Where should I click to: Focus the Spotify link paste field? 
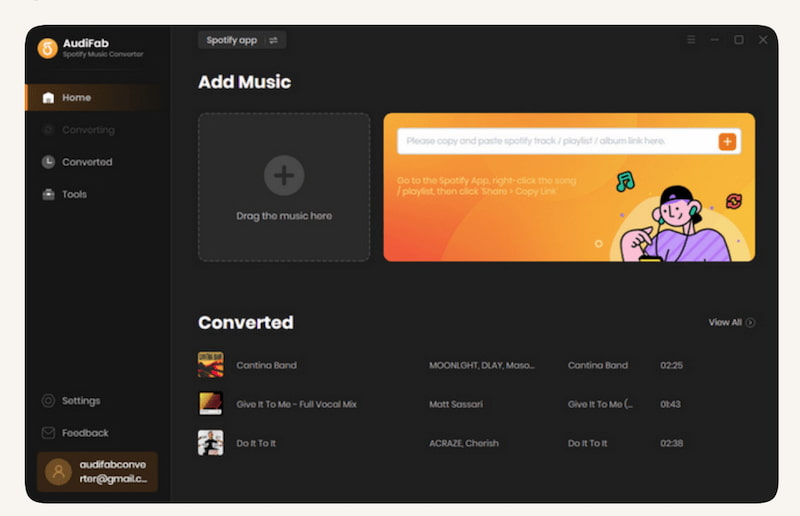tap(557, 141)
